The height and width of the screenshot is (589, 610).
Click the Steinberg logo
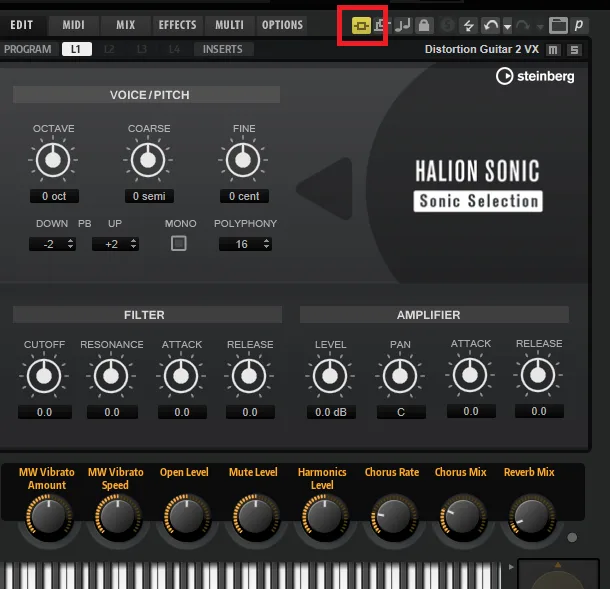[535, 76]
